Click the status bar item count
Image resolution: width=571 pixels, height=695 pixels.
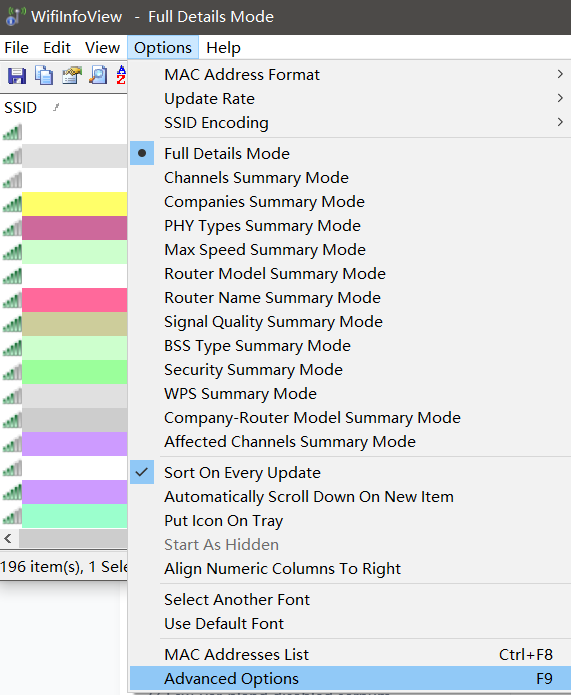(x=63, y=566)
